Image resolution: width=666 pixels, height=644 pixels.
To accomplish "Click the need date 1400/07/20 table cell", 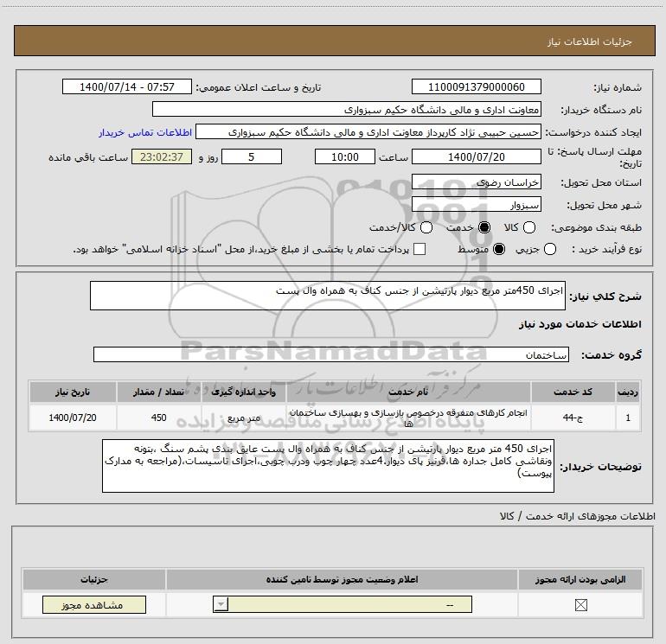I will pyautogui.click(x=73, y=418).
